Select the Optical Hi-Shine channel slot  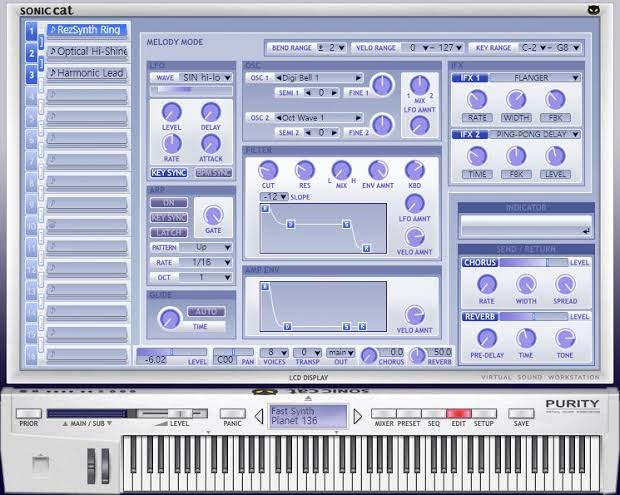(x=87, y=52)
